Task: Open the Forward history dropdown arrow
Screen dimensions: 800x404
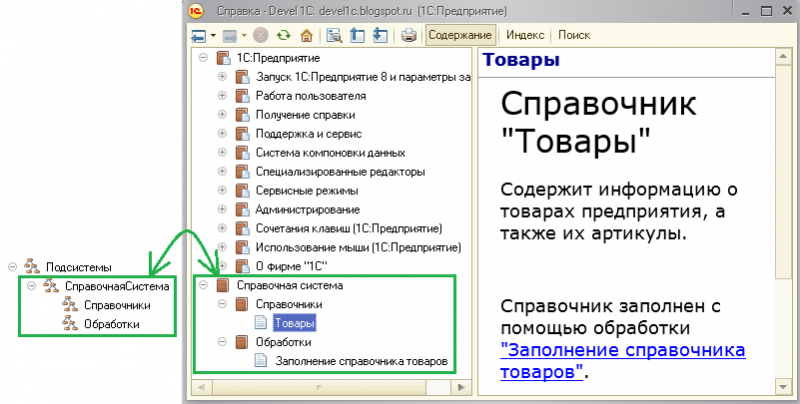Action: point(244,36)
